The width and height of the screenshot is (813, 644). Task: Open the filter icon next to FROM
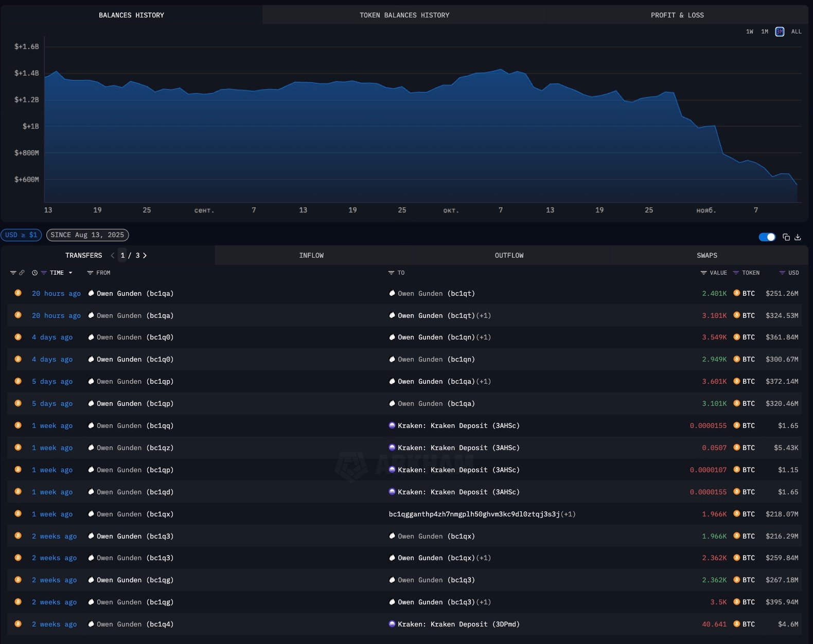(90, 273)
